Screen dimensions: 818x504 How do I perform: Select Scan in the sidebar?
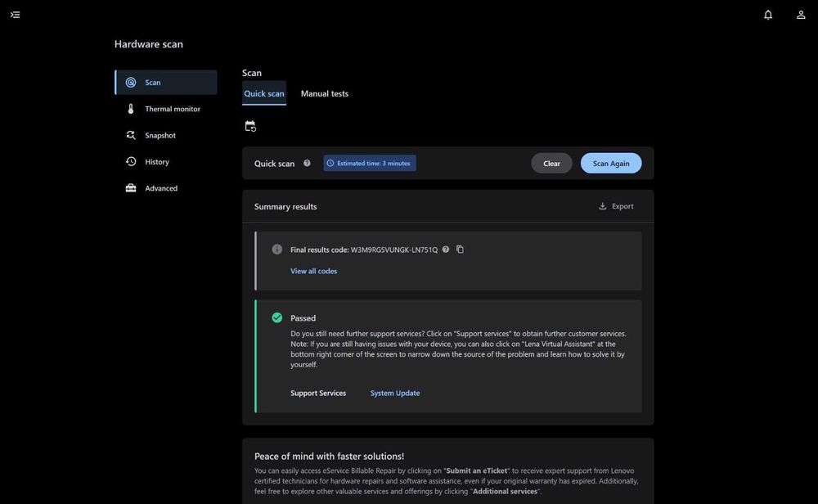click(x=166, y=83)
